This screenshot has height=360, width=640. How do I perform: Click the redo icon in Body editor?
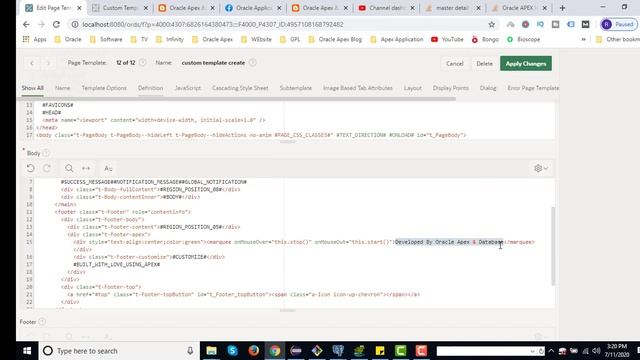(x=47, y=168)
